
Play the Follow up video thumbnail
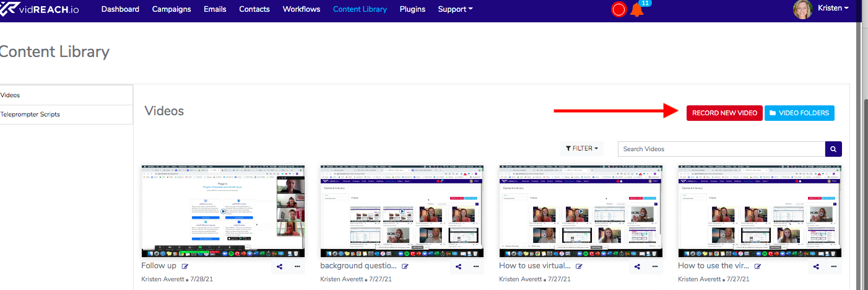coord(223,211)
